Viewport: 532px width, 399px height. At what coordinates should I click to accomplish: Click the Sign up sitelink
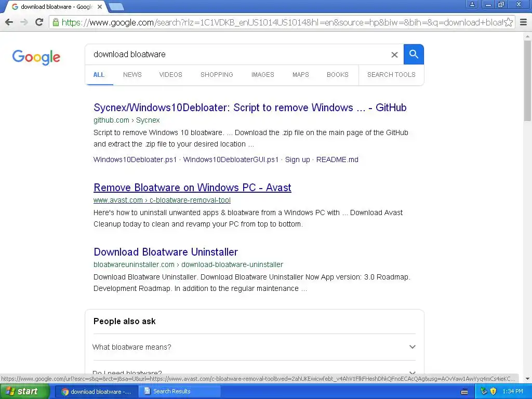(x=297, y=159)
